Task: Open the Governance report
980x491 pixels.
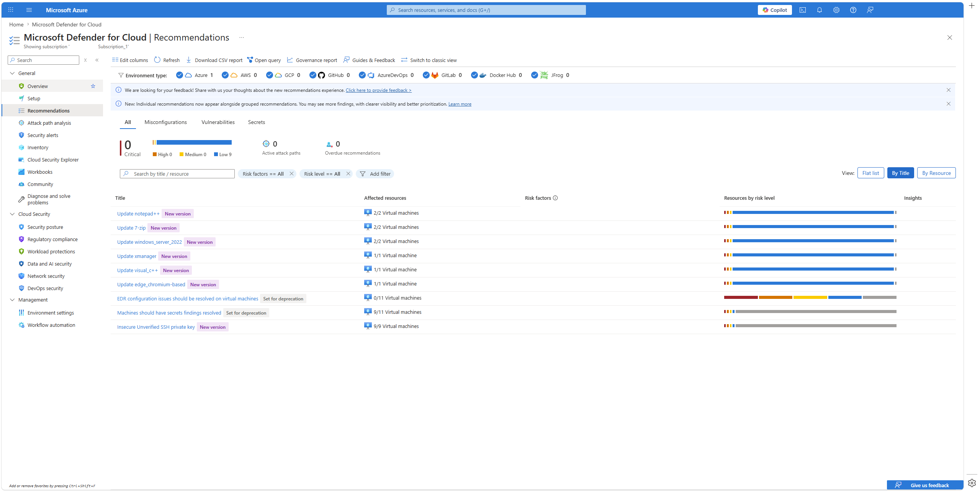Action: (312, 60)
